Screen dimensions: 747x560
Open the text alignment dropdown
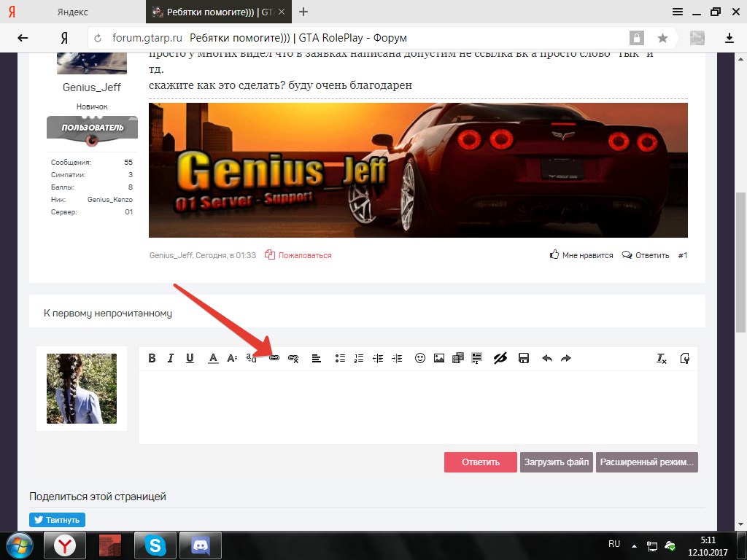coord(317,358)
